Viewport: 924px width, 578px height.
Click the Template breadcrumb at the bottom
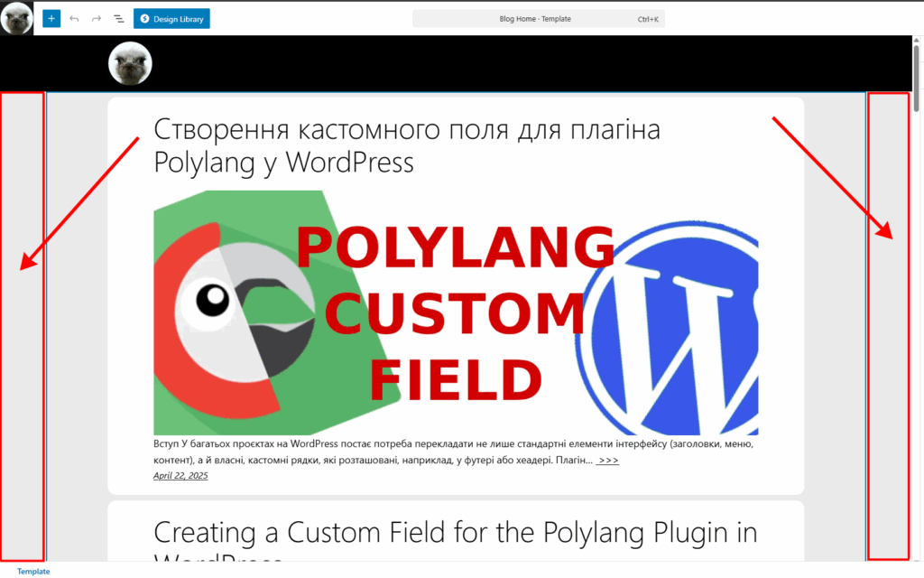pos(33,571)
